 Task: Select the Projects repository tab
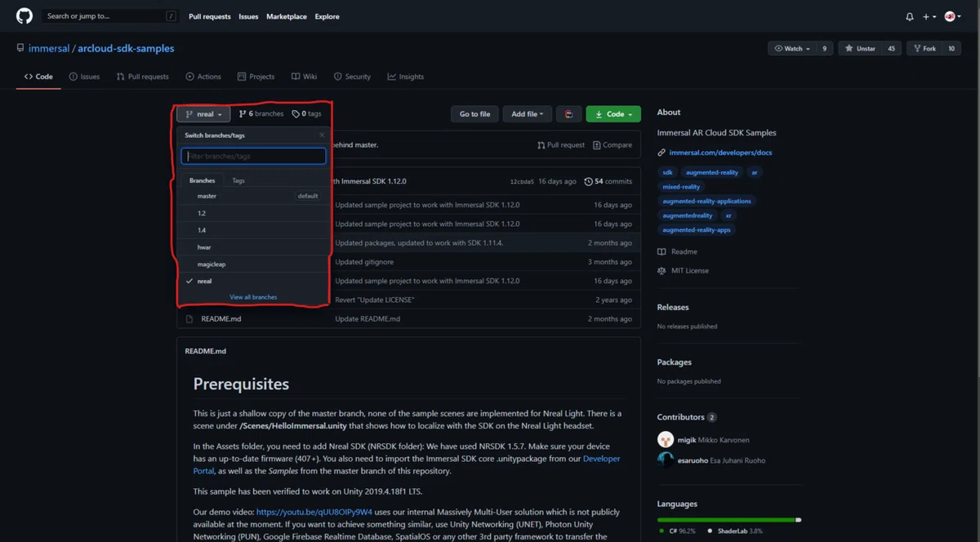click(256, 77)
